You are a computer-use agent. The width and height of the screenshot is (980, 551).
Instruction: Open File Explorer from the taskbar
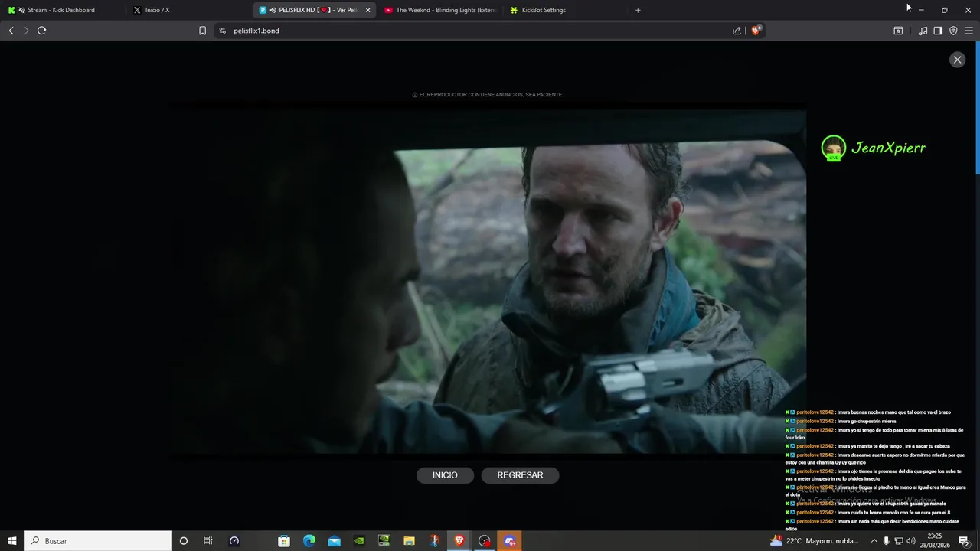pyautogui.click(x=409, y=541)
